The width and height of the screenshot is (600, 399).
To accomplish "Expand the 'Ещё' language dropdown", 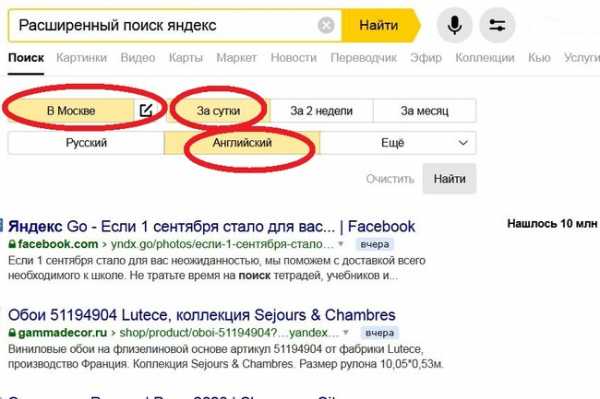I will 398,143.
